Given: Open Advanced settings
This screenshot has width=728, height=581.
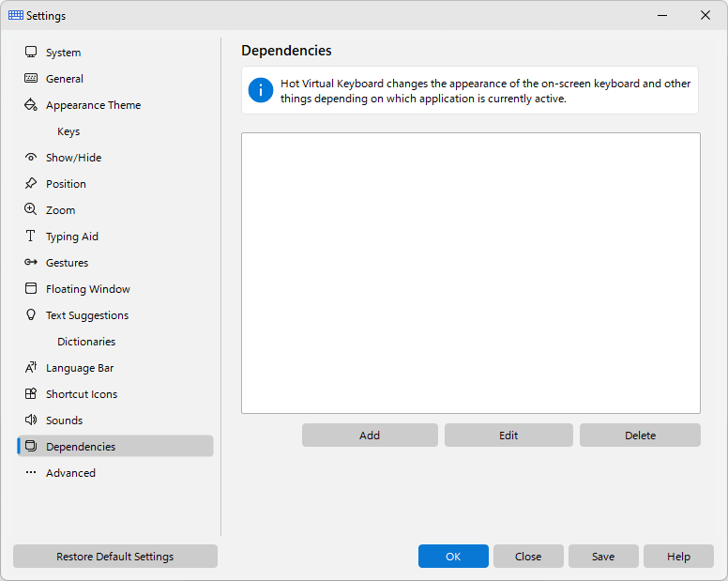Looking at the screenshot, I should click(115, 473).
